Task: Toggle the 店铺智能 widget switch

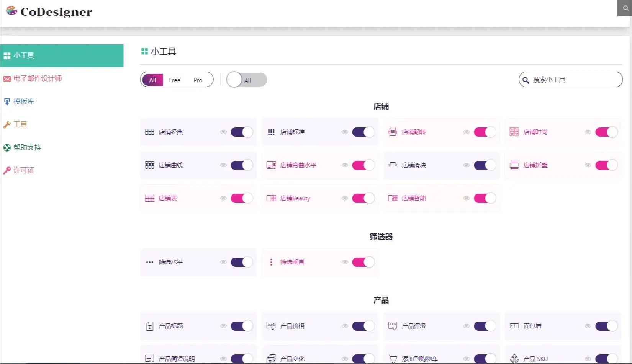Action: click(x=485, y=198)
